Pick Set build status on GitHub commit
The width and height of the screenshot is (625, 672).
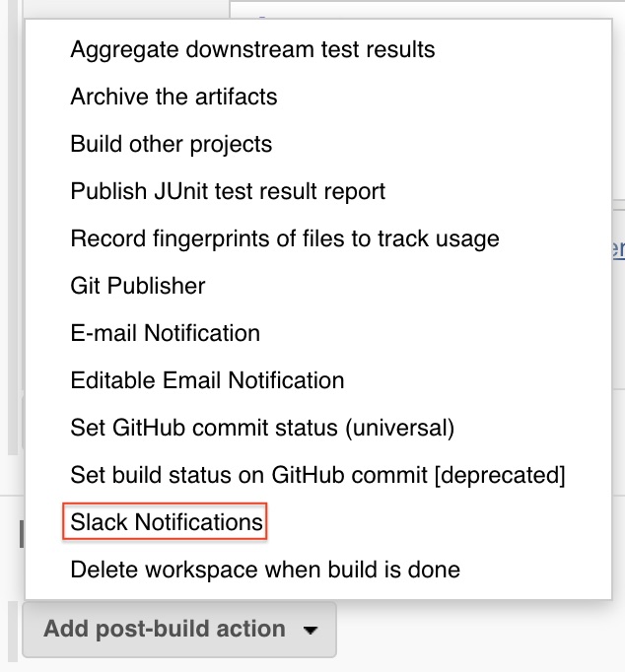317,475
